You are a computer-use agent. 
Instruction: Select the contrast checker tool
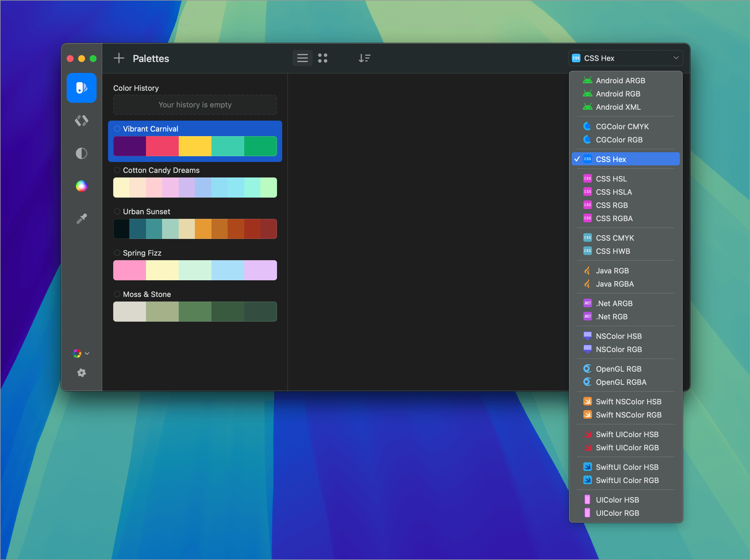pos(81,153)
